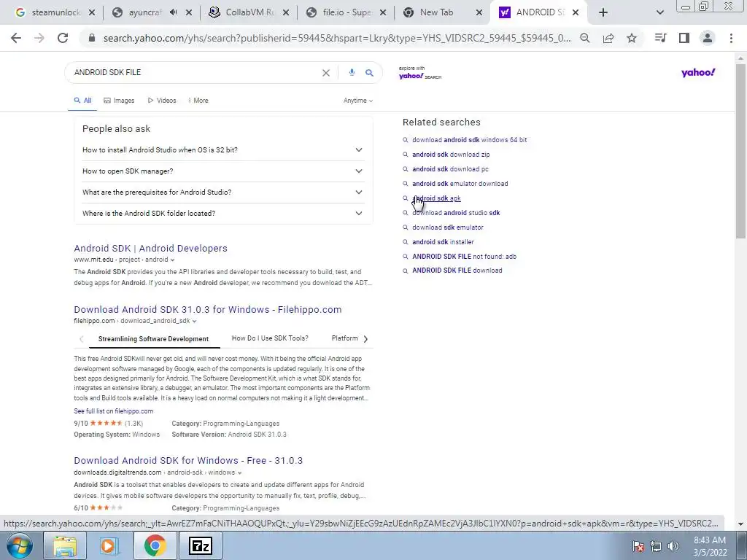Search related 'android sdk apk'
Screen dimensions: 747x560
coord(436,198)
